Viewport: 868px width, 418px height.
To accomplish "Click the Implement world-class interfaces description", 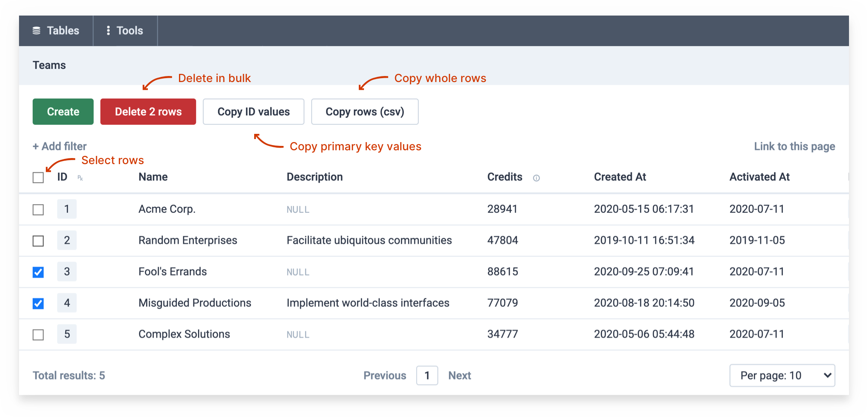I will [368, 303].
